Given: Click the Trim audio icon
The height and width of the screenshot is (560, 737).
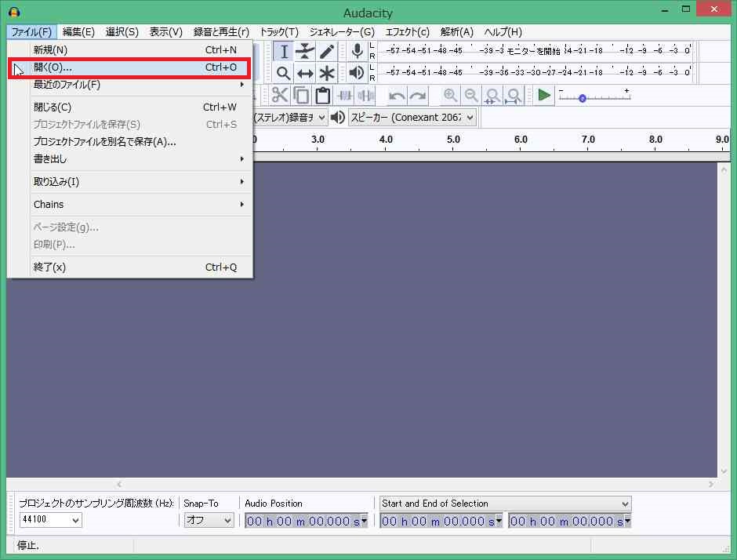Looking at the screenshot, I should tap(344, 96).
